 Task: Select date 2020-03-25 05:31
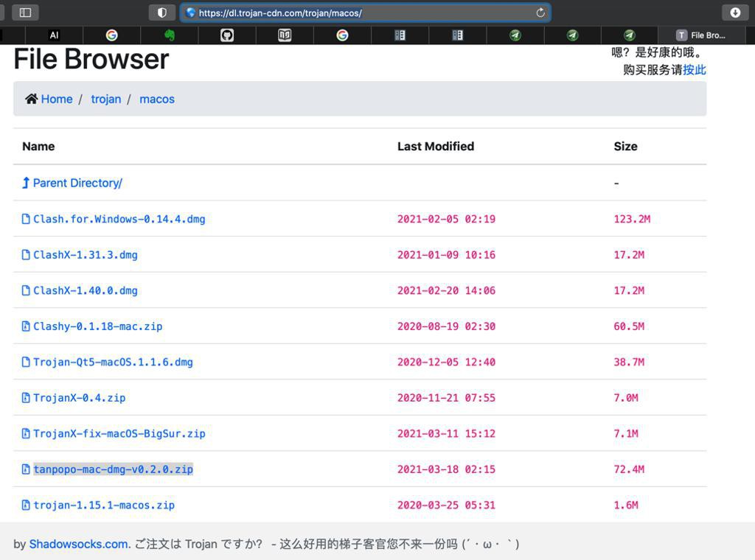pos(446,505)
